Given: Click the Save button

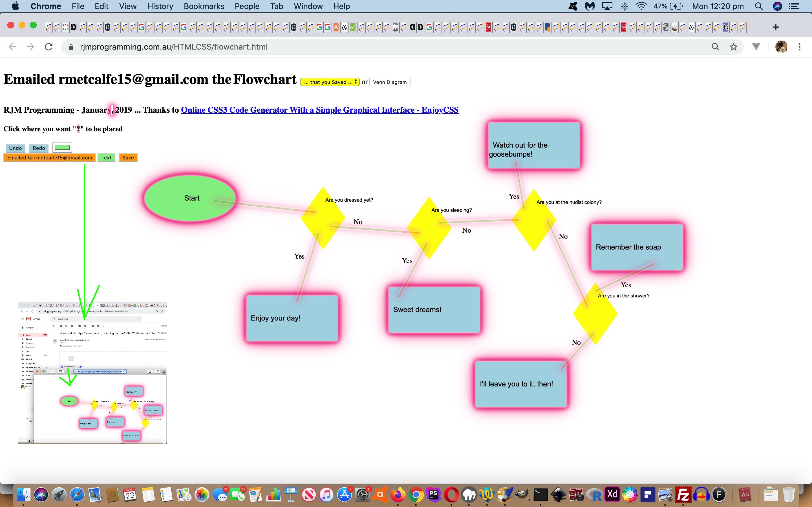Looking at the screenshot, I should tap(127, 157).
